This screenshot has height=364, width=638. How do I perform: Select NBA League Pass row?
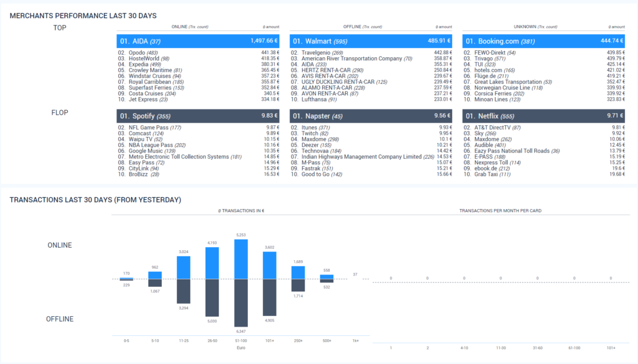198,145
